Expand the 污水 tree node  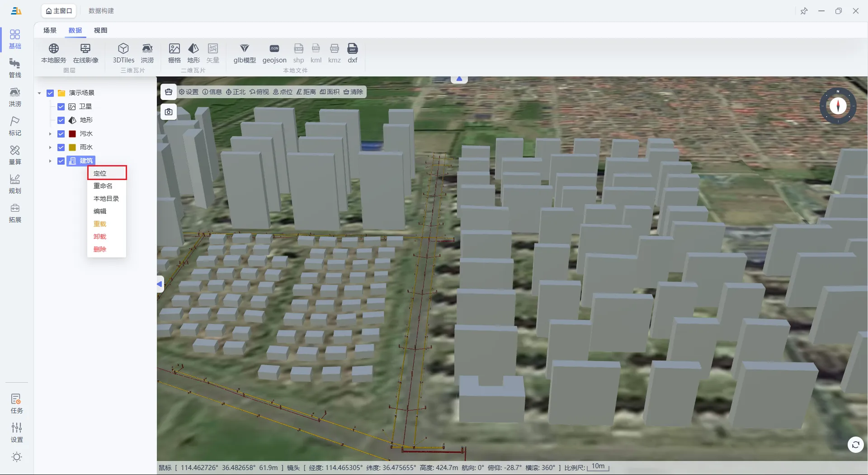pos(50,134)
